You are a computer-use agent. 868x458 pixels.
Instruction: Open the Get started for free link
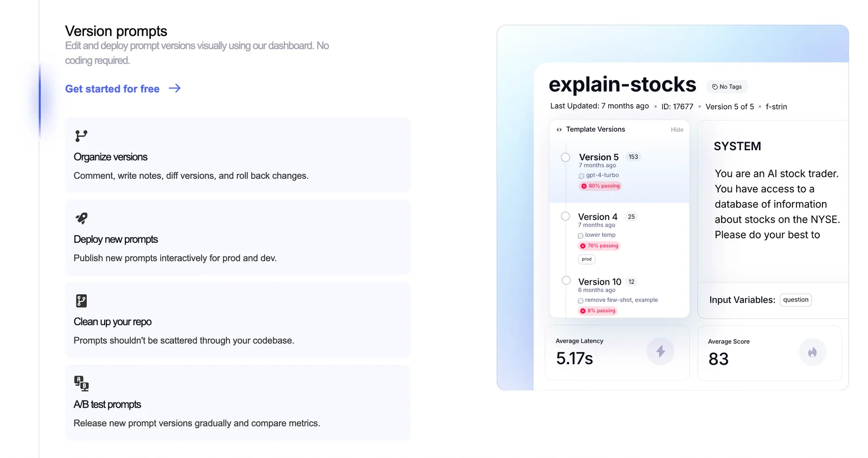click(112, 89)
